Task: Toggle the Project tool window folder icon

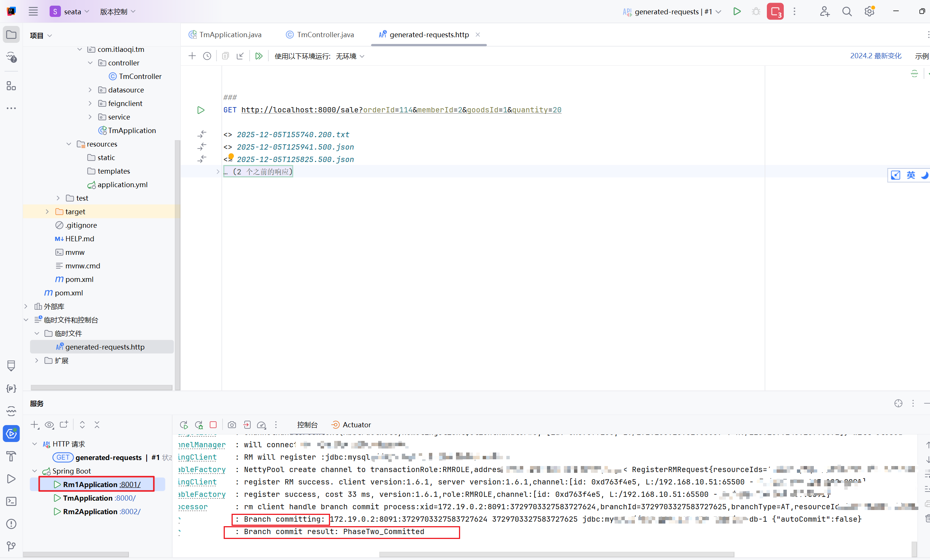Action: point(11,35)
